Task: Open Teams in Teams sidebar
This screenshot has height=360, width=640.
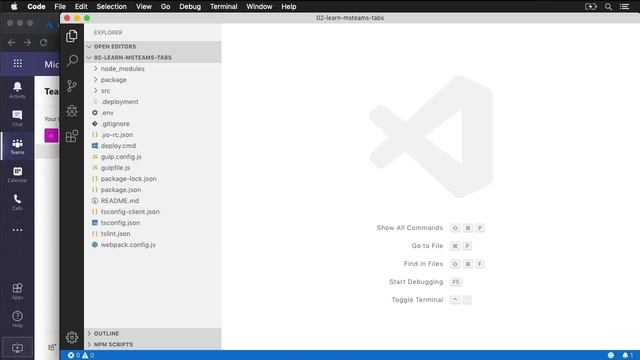Action: 17,146
